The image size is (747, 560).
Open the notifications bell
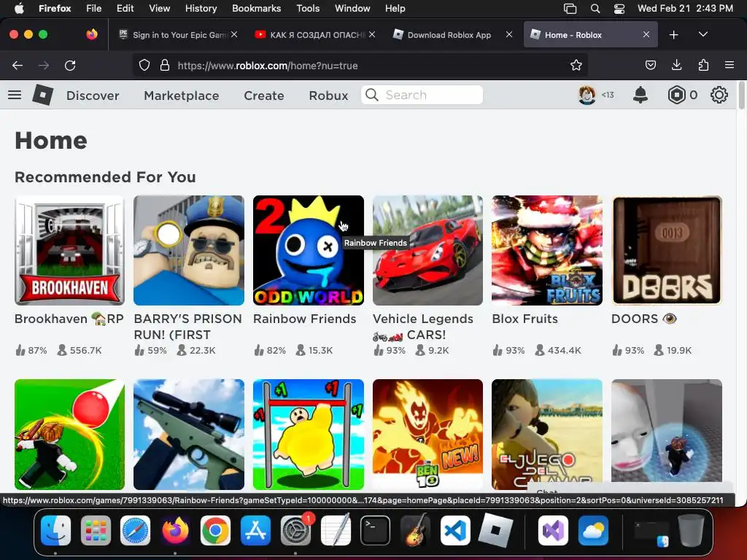tap(640, 95)
